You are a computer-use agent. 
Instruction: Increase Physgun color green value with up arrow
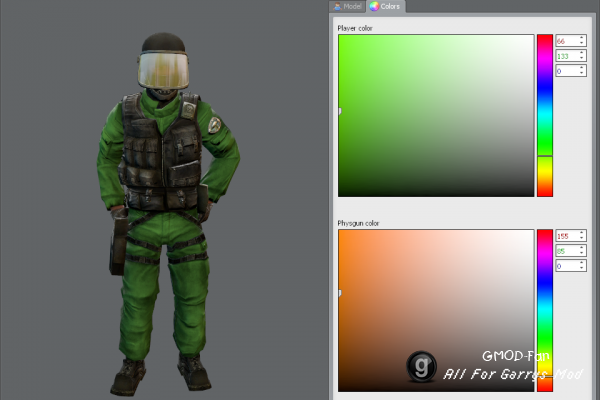(582, 248)
